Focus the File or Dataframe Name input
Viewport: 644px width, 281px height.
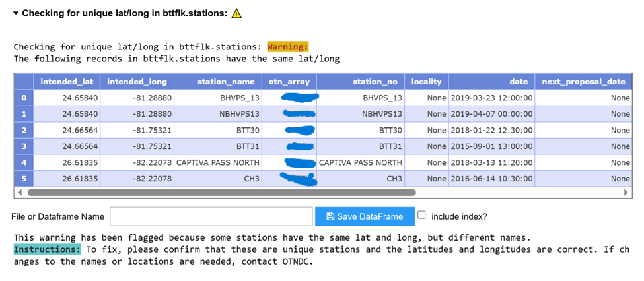(211, 216)
